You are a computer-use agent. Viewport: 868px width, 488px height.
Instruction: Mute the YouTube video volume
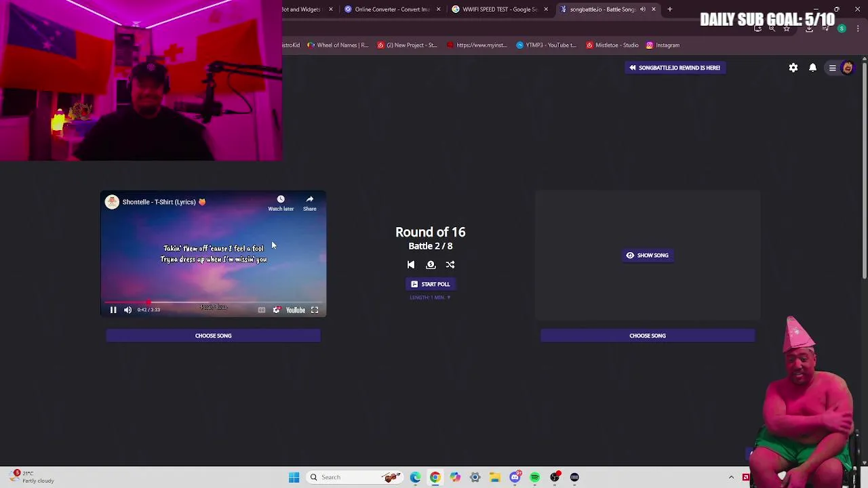tap(127, 310)
